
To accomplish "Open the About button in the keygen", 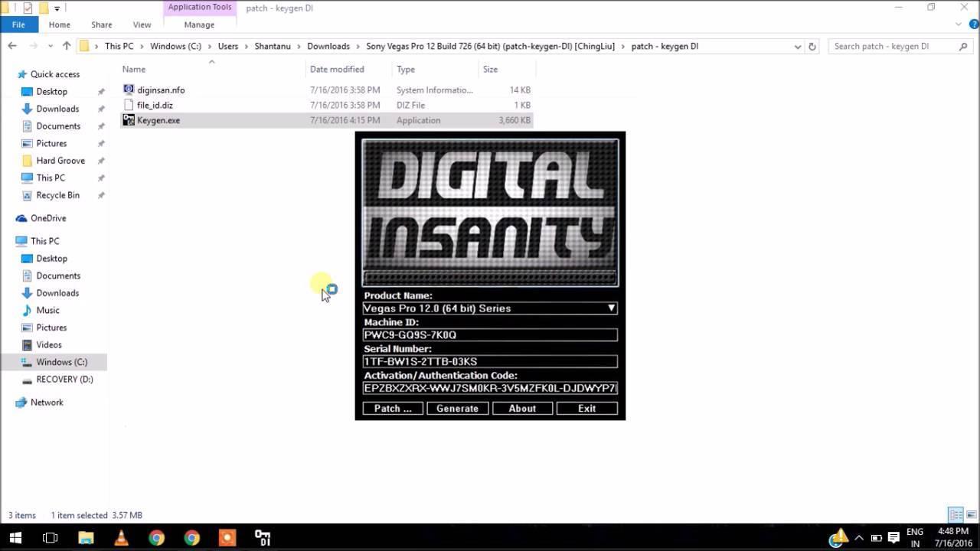I will click(x=522, y=409).
